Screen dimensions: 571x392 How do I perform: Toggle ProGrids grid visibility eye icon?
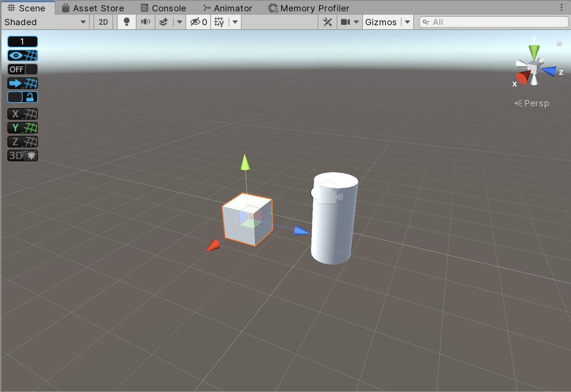[23, 55]
